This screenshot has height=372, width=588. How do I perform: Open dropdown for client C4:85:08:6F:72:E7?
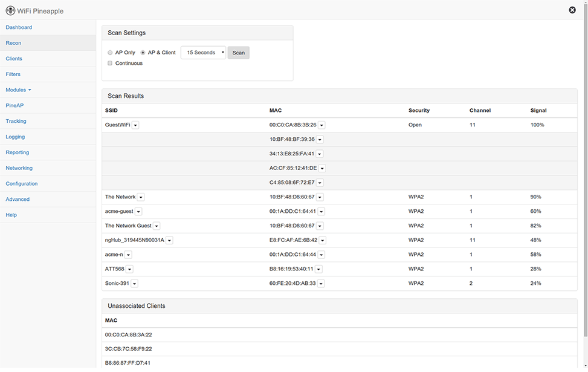tap(320, 183)
